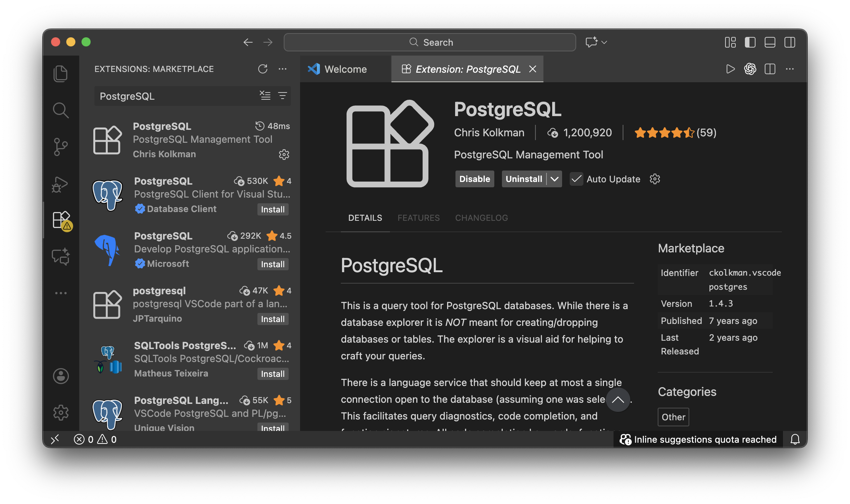Disable the PostgreSQL extension
Image resolution: width=850 pixels, height=504 pixels.
[x=475, y=179]
